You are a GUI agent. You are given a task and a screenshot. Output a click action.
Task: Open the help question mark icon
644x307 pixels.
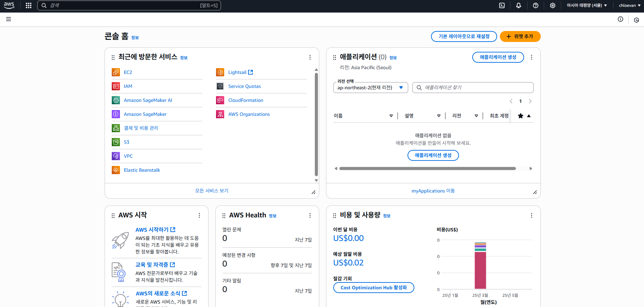tap(536, 5)
